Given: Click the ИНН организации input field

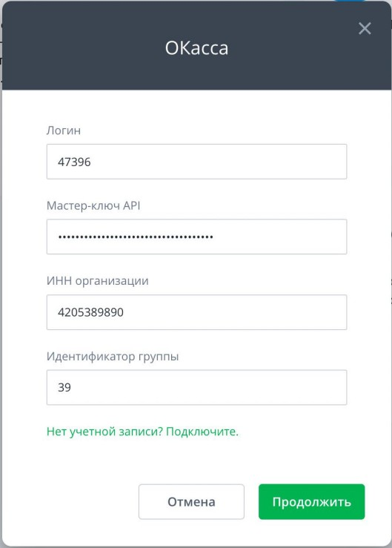Looking at the screenshot, I should [x=196, y=312].
